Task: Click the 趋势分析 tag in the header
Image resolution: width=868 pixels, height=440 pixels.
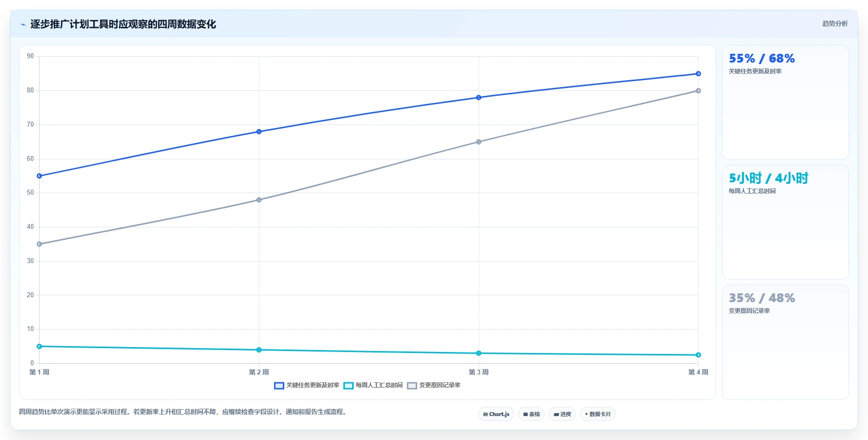Action: click(x=835, y=23)
